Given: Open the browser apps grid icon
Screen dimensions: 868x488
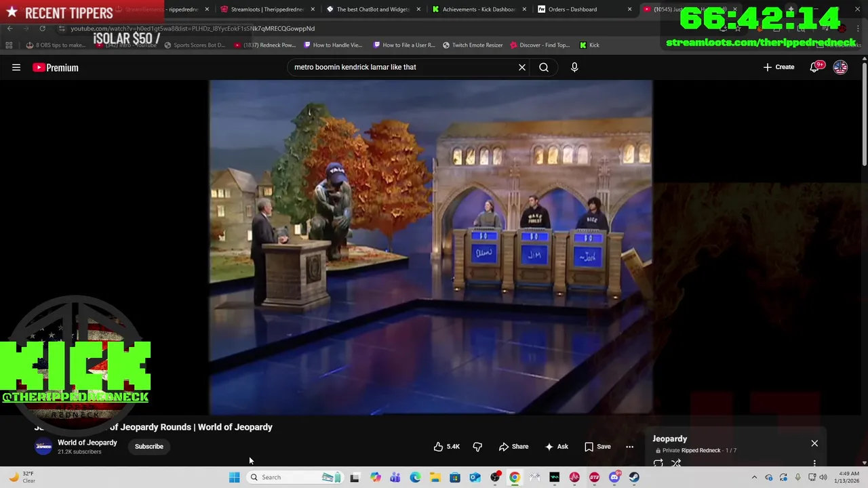Looking at the screenshot, I should tap(9, 45).
